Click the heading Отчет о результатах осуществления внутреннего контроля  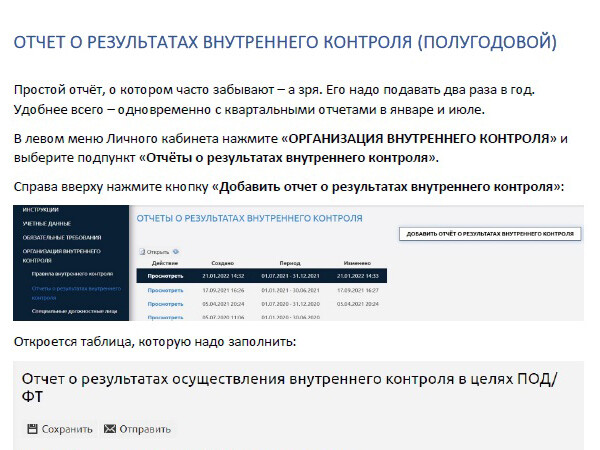coord(289,387)
